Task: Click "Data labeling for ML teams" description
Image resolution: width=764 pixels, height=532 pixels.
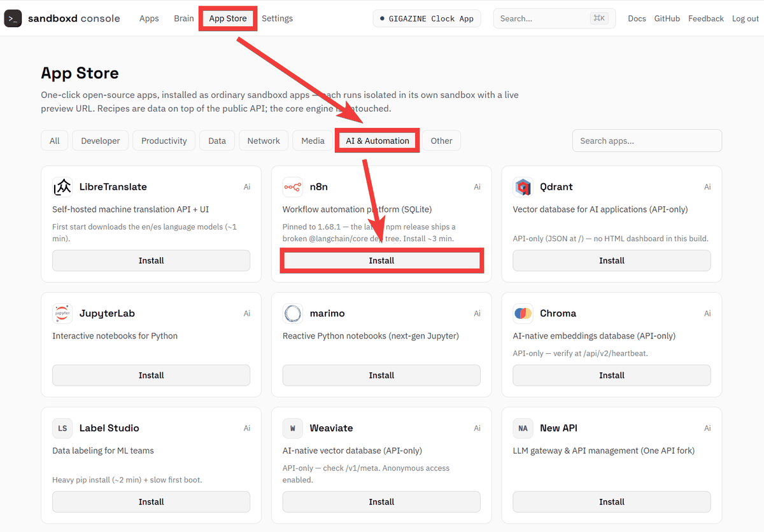Action: [103, 451]
